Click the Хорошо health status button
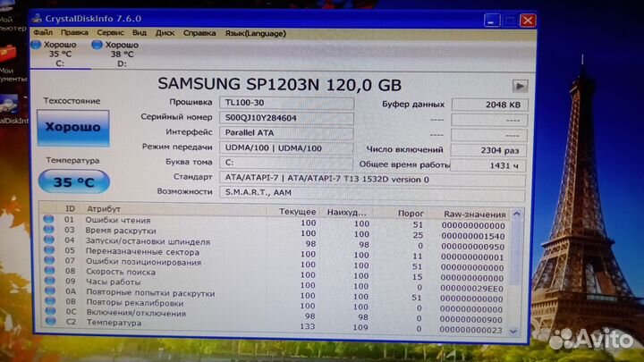The width and height of the screenshot is (644, 362). (73, 128)
